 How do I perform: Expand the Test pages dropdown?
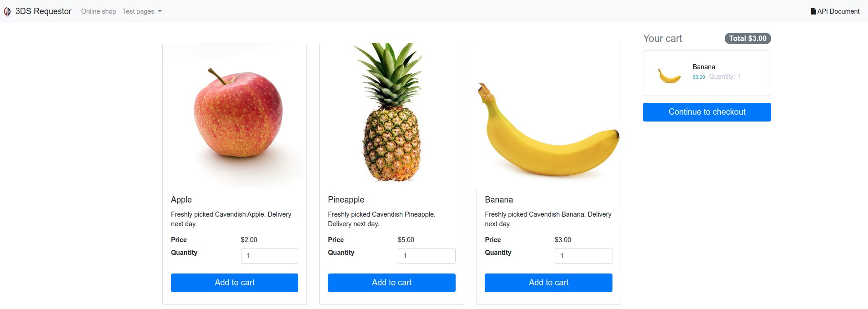point(142,11)
